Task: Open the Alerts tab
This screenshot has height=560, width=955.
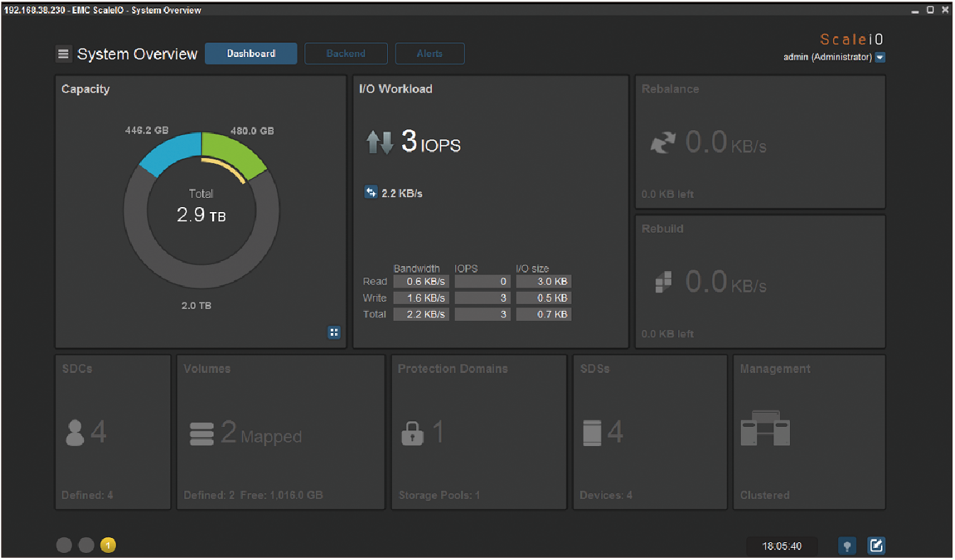Action: click(430, 53)
